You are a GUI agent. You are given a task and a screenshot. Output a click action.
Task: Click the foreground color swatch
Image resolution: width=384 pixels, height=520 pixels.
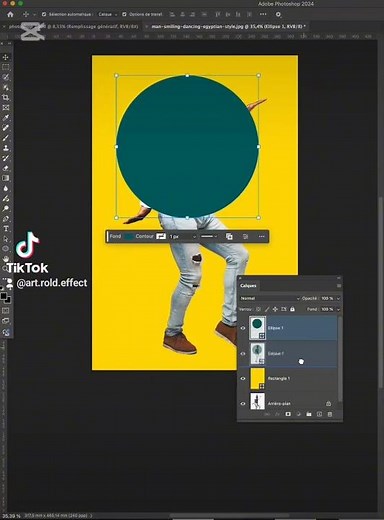pos(4,296)
